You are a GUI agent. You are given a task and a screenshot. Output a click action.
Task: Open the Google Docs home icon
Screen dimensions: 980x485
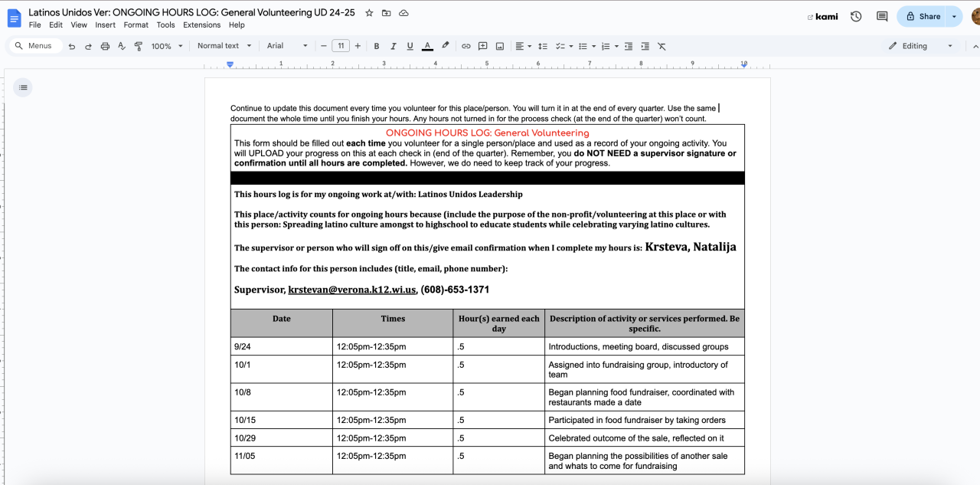tap(15, 18)
